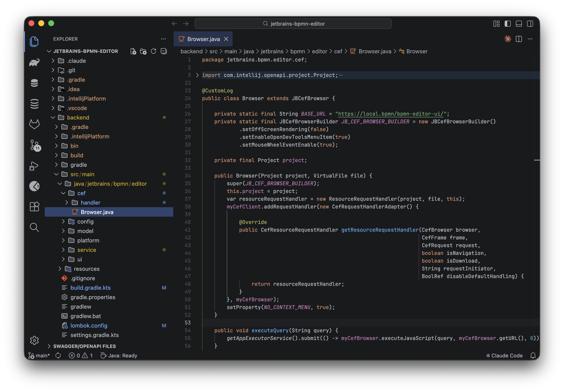Toggle the primary sidebar visibility
This screenshot has height=392, width=564.
(x=507, y=24)
